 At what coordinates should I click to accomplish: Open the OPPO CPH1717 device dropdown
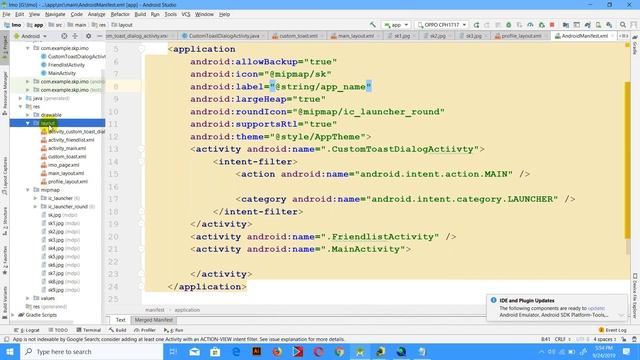coord(442,25)
